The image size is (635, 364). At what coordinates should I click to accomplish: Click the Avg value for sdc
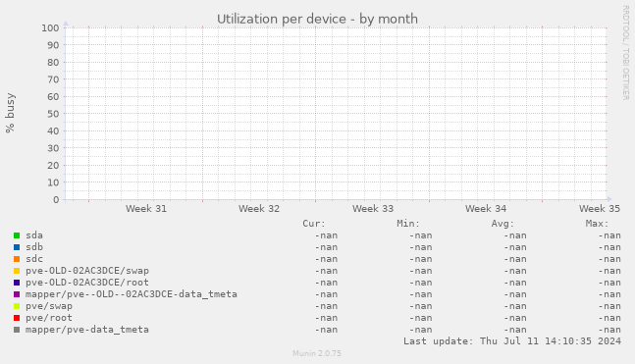click(515, 259)
